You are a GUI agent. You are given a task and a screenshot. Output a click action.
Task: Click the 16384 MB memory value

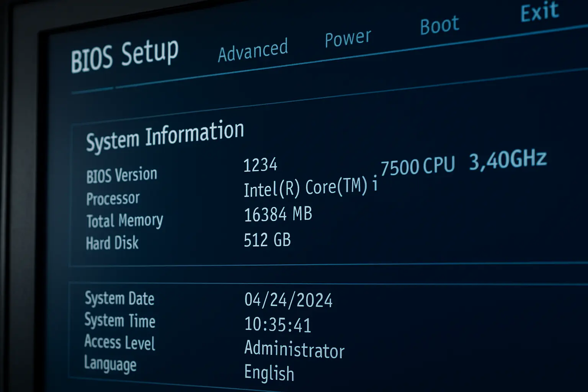pyautogui.click(x=278, y=214)
